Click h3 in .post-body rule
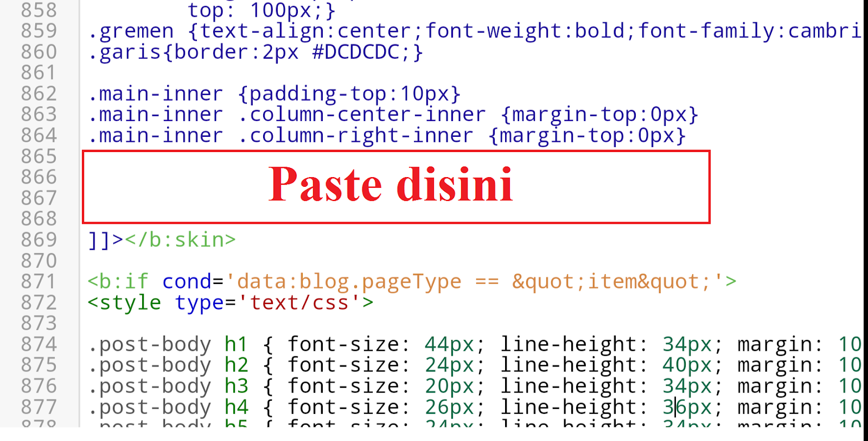 (x=236, y=386)
